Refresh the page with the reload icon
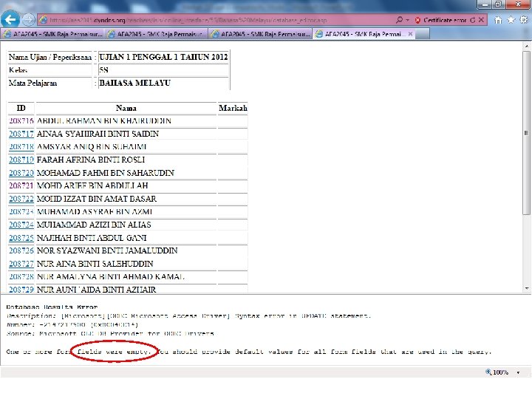 pos(473,20)
